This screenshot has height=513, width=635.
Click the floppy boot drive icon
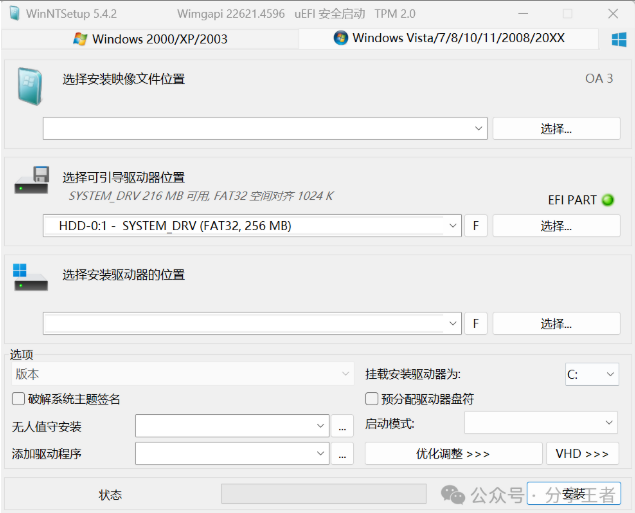[31, 182]
